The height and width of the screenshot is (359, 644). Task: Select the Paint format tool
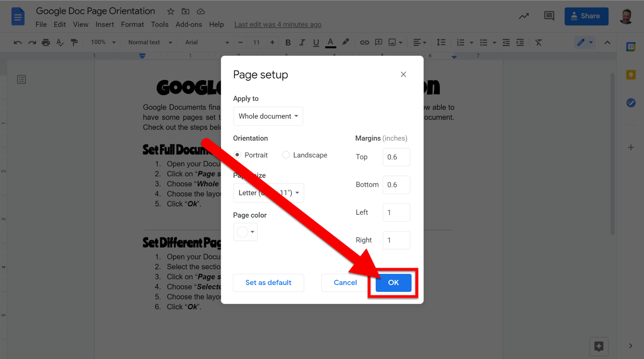[74, 42]
